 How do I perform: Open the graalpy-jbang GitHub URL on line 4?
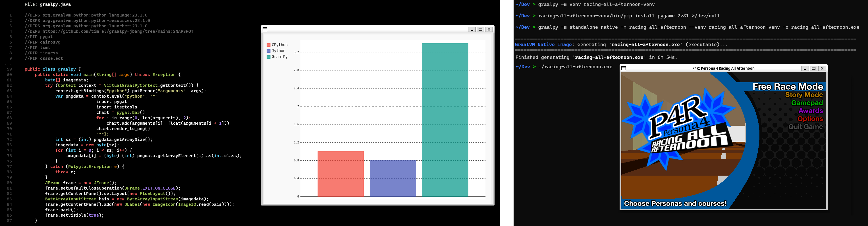click(118, 31)
